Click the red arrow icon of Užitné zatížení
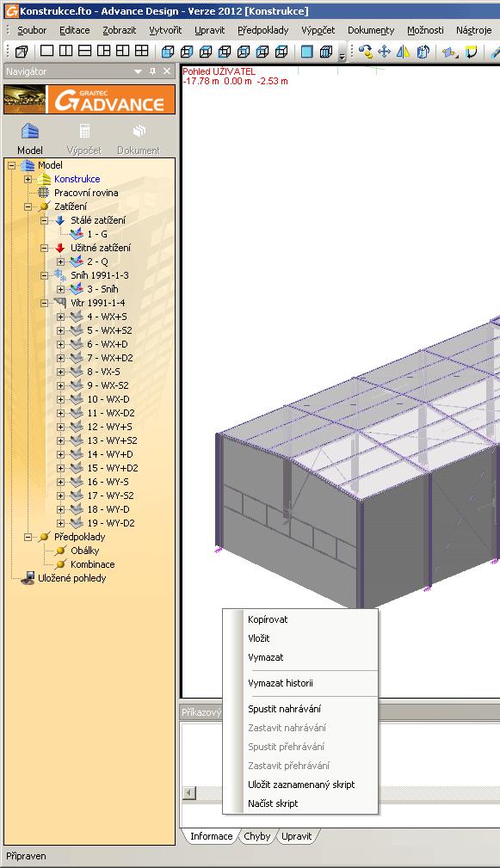This screenshot has width=500, height=868. coord(60,248)
